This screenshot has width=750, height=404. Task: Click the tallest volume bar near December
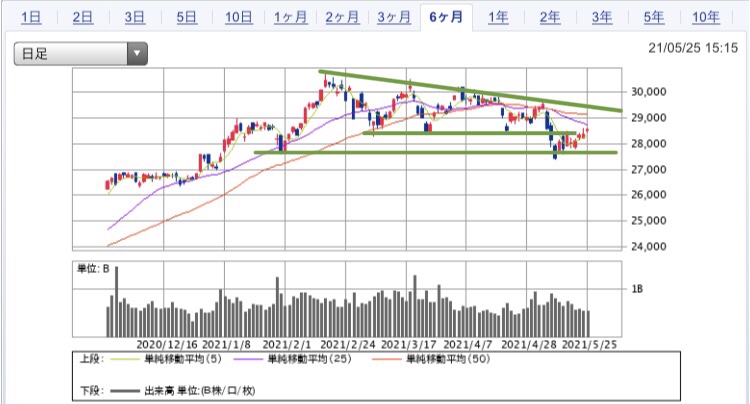(x=116, y=302)
